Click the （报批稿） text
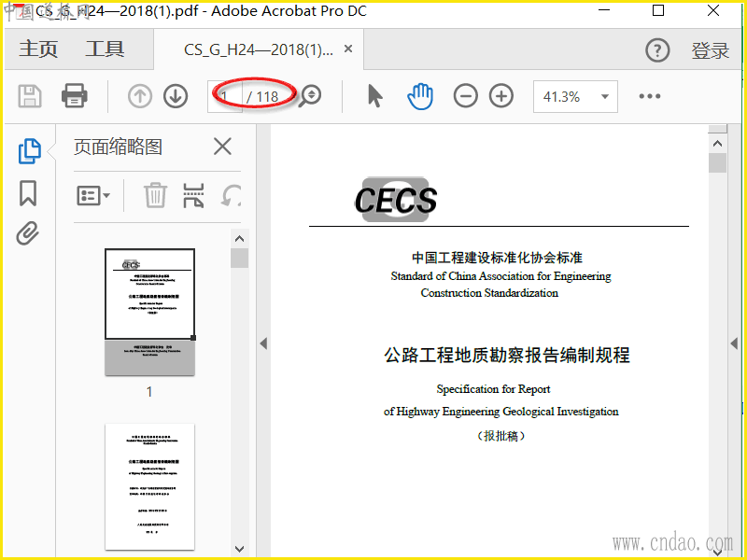The height and width of the screenshot is (560, 747). [x=500, y=436]
